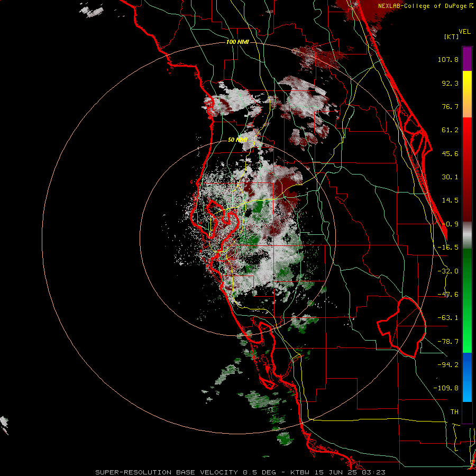Click the yellow-orange segment of the color bar
The height and width of the screenshot is (476, 476).
pyautogui.click(x=467, y=94)
